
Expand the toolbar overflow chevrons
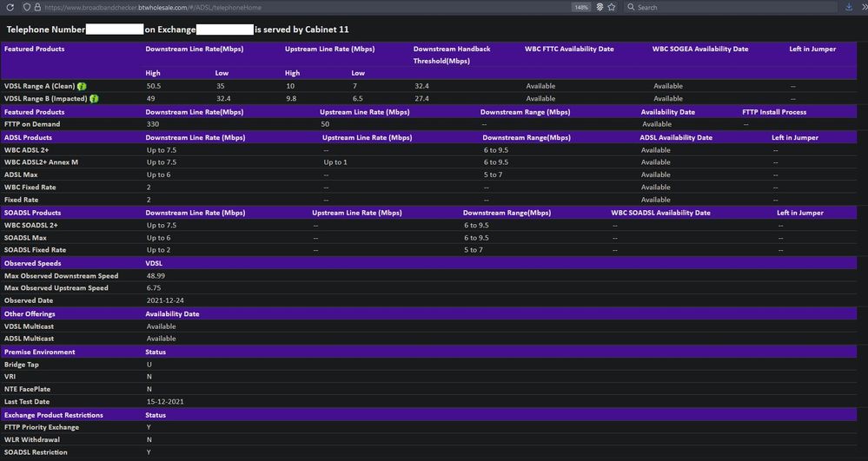(863, 7)
